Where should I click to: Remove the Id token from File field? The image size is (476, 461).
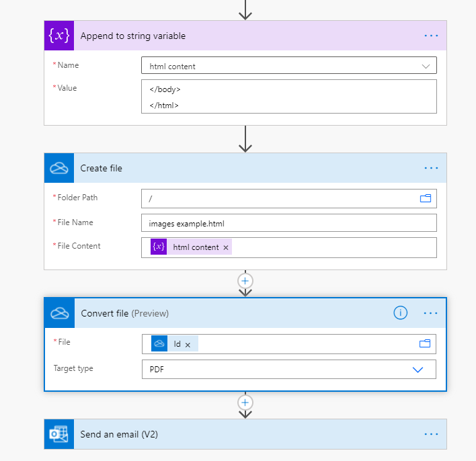pos(188,344)
